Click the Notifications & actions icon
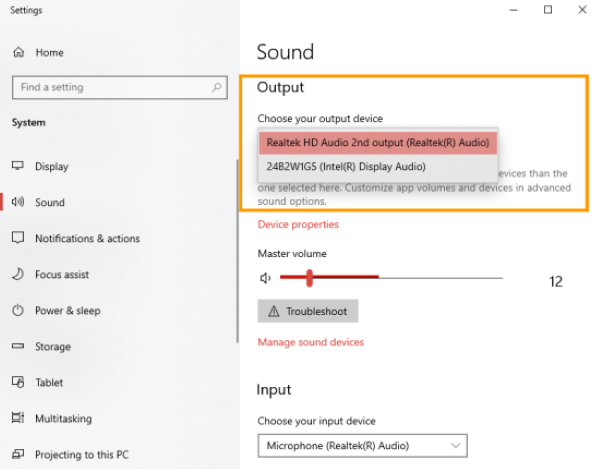 click(x=18, y=238)
